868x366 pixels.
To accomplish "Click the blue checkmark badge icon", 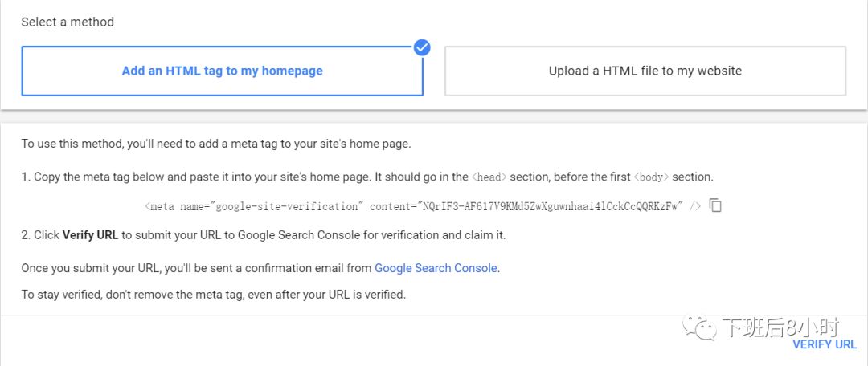I will click(422, 47).
